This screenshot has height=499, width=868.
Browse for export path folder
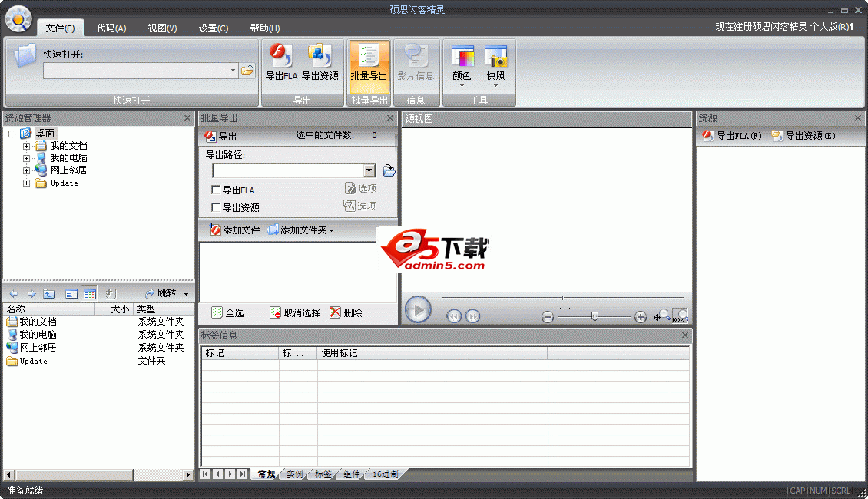[389, 170]
